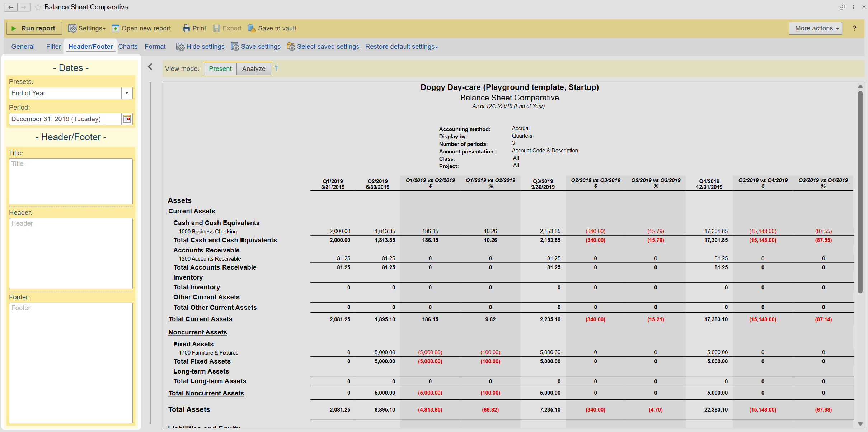Expand the Presets End of Year dropdown
Viewport: 868px width, 432px height.
click(x=127, y=93)
